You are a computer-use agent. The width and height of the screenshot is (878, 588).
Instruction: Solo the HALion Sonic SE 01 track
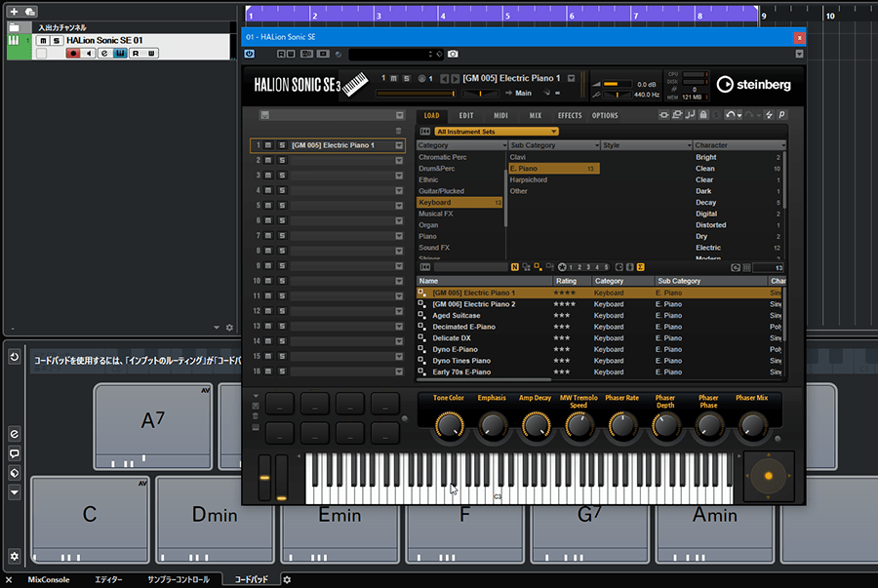pyautogui.click(x=56, y=41)
